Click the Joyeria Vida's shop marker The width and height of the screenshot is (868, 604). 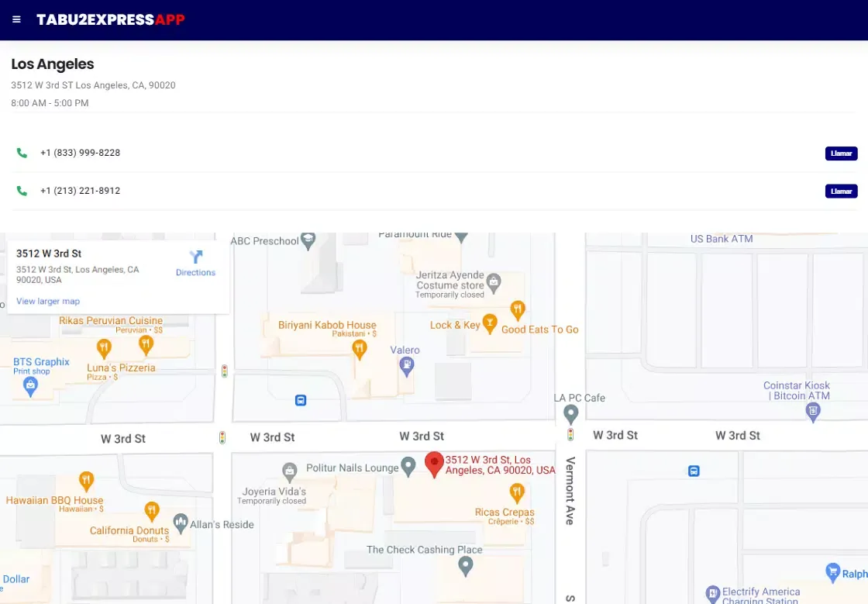[290, 472]
